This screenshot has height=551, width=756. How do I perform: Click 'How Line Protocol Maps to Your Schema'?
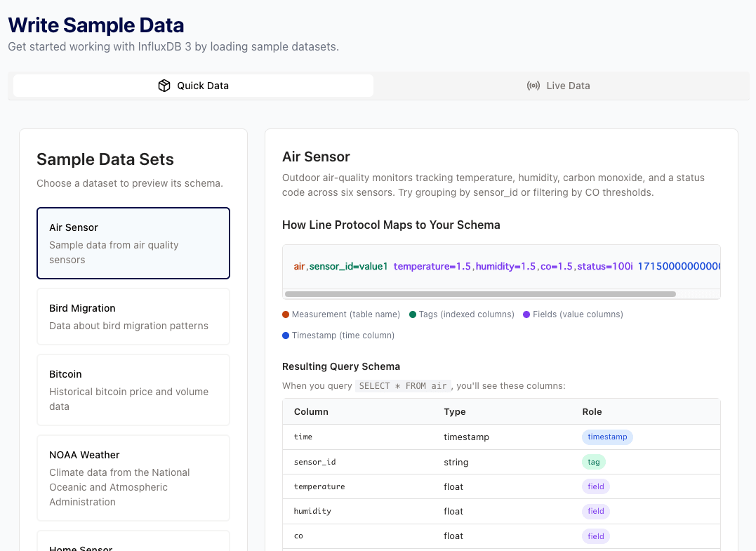(x=391, y=225)
